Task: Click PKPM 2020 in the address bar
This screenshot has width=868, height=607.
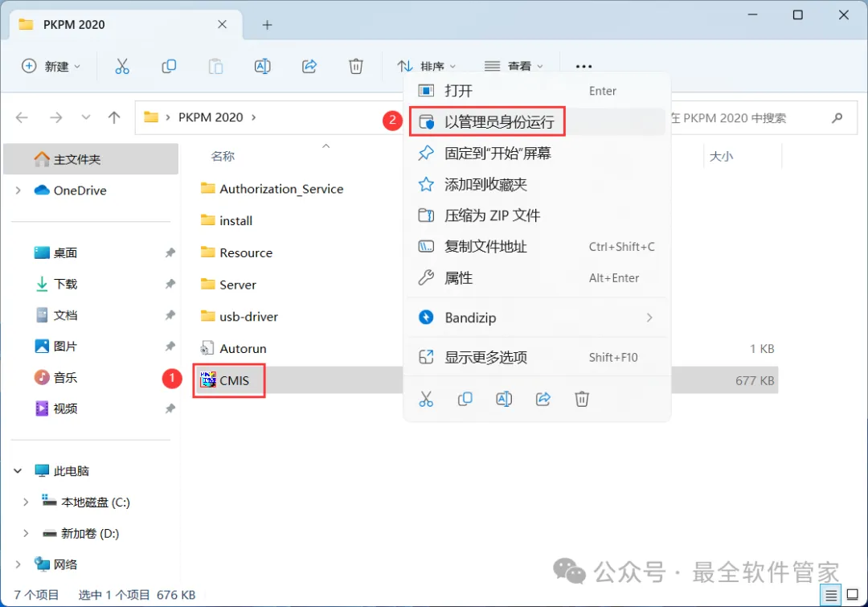Action: pos(211,117)
